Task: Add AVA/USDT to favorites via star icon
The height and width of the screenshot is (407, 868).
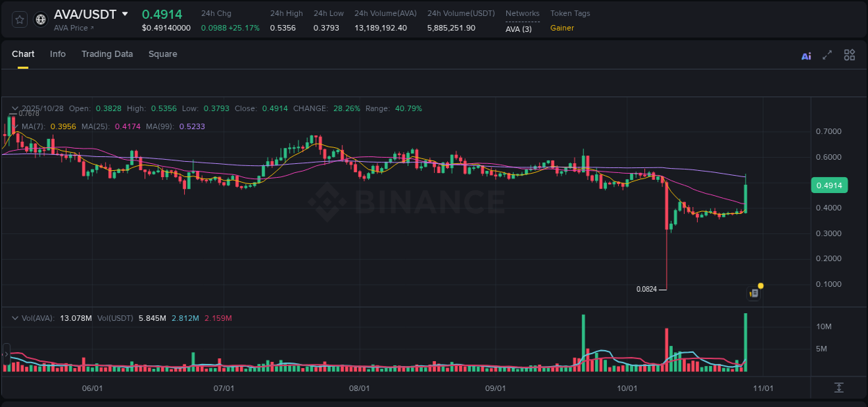Action: (19, 19)
